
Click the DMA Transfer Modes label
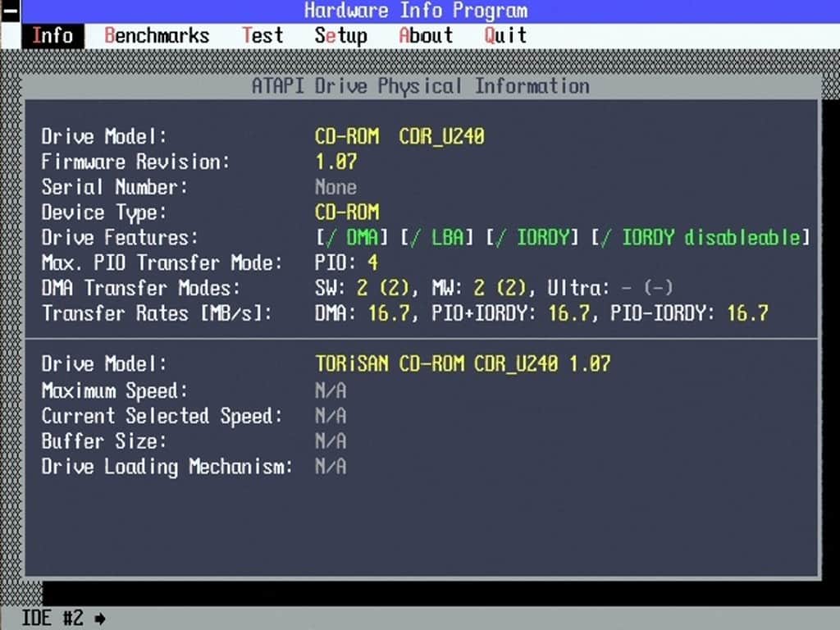[141, 288]
